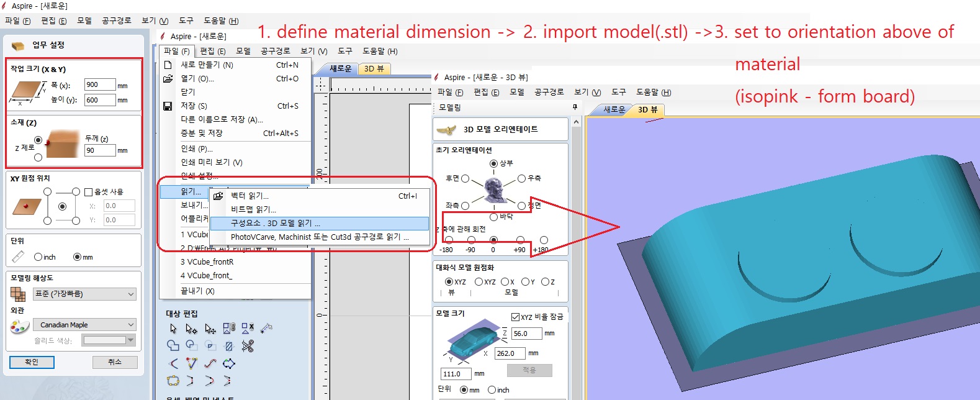Select the 우측 orientation radio button
The image size is (980, 400).
pos(522,178)
